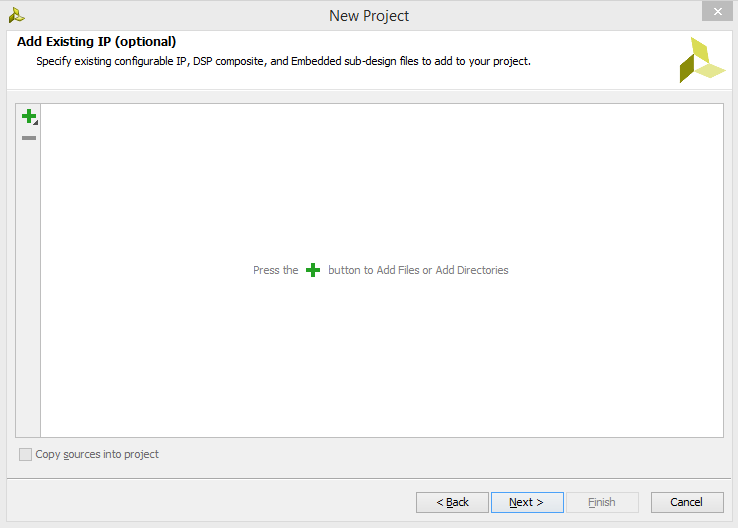Click the gray minus remove button
The image size is (738, 528).
coord(29,138)
